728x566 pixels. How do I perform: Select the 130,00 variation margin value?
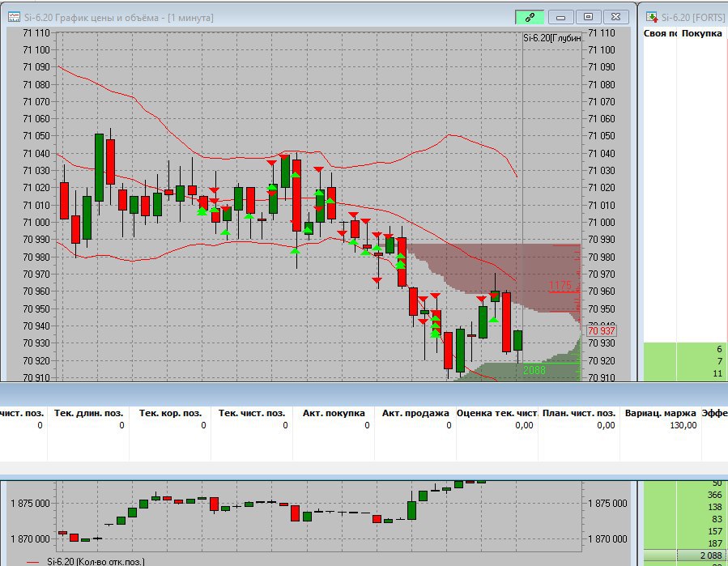click(683, 425)
